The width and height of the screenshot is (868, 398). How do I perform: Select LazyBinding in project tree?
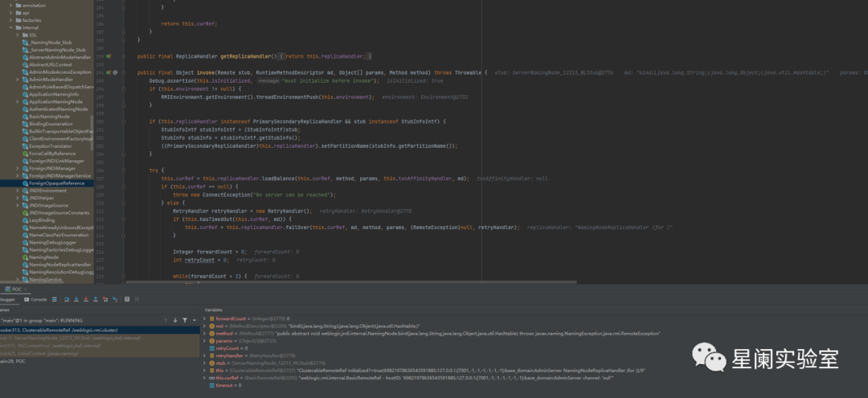point(42,220)
